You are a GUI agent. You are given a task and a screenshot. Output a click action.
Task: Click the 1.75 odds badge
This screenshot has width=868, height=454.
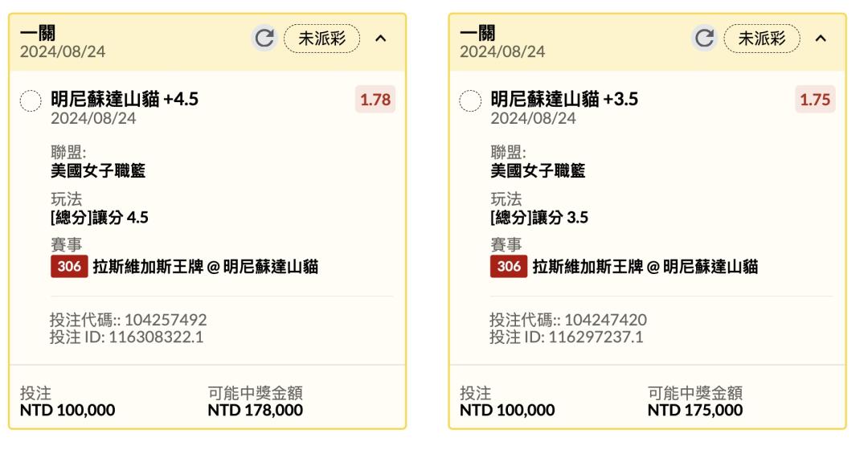[x=815, y=100]
